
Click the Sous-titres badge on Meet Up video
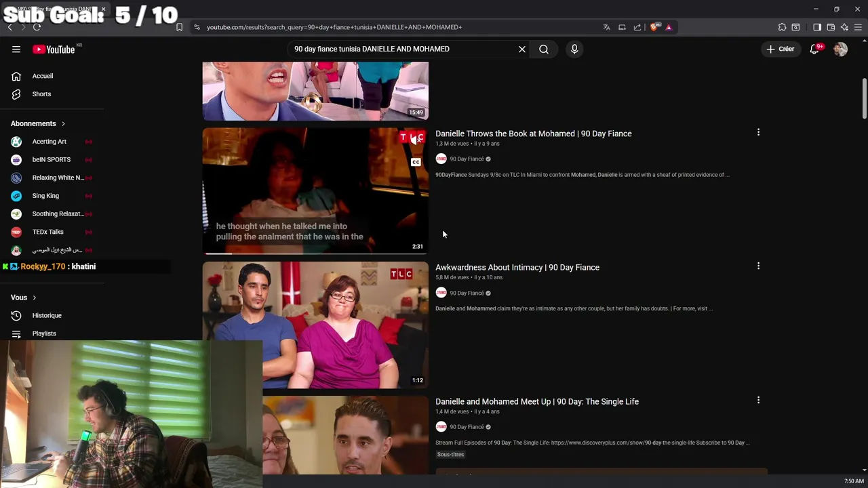450,455
